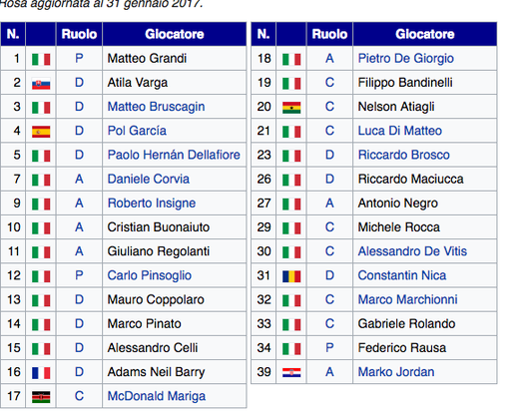This screenshot has height=420, width=527.
Task: Click the Ghana flag beside Nelson Atiagli
Action: pos(291,108)
